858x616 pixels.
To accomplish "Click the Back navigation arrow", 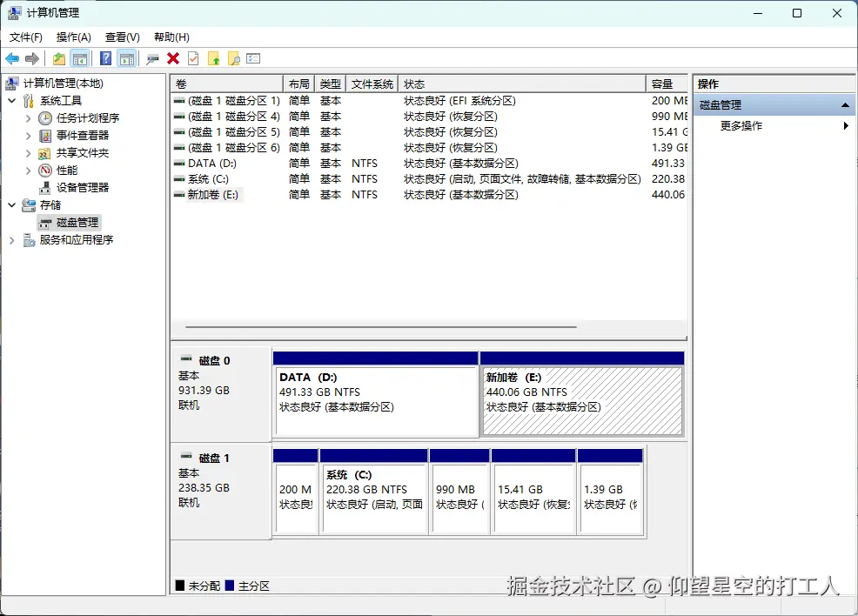I will pos(12,58).
